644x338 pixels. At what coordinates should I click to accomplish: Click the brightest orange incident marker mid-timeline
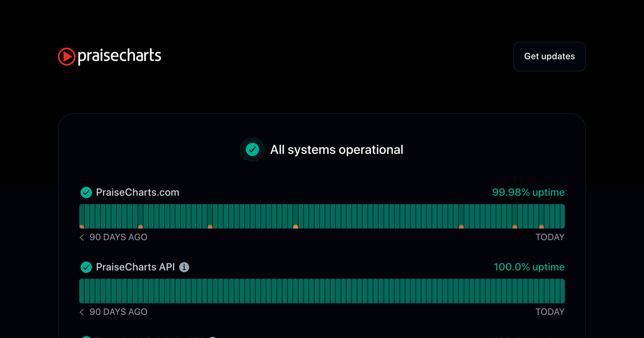click(x=295, y=227)
